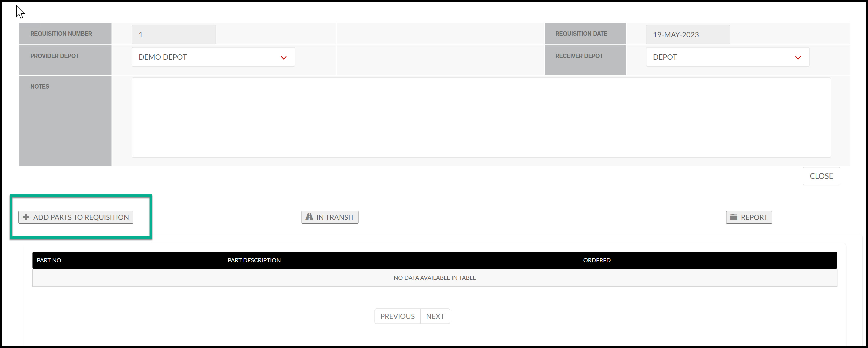Select the Requisition Number field
The image size is (868, 348).
(x=174, y=34)
